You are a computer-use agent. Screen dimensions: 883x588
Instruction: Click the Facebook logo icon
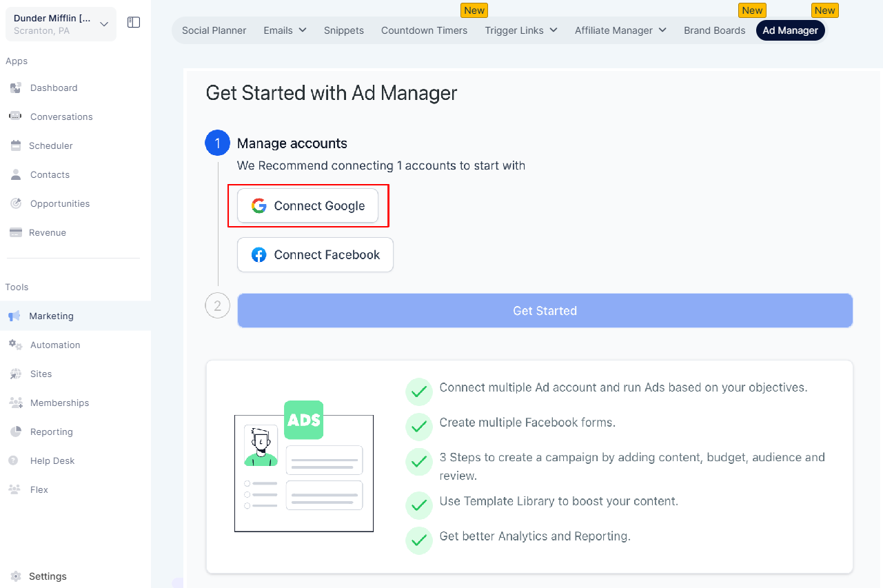[259, 255]
